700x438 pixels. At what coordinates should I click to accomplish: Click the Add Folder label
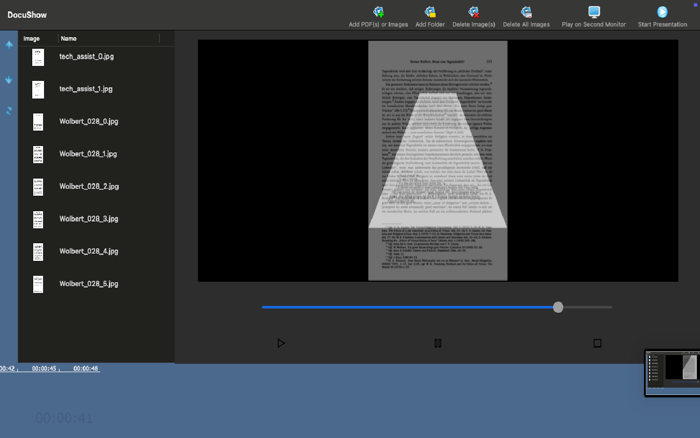click(430, 25)
